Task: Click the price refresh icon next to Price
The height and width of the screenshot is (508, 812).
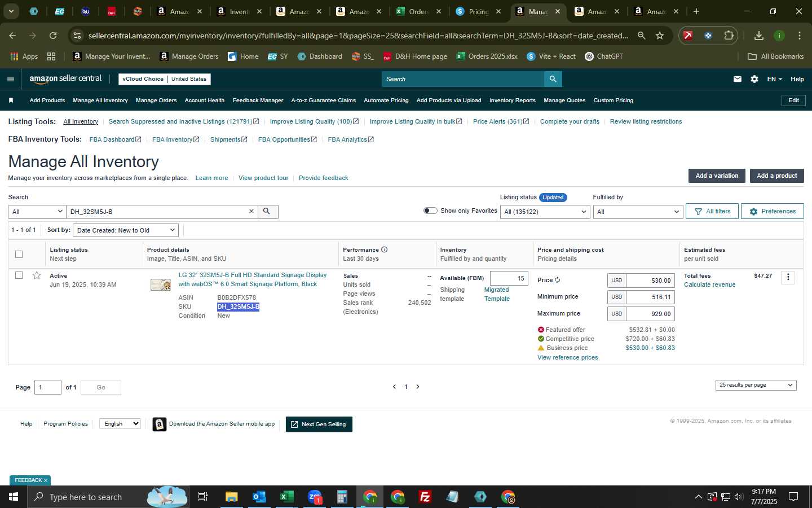Action: 557,280
